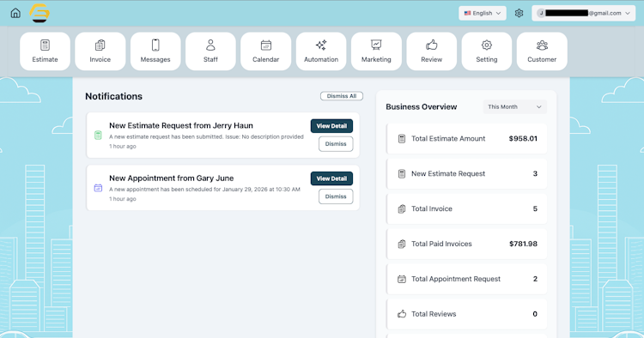Dismiss the Jerry Haun estimate notification
Viewport: 644px width, 338px height.
click(336, 144)
